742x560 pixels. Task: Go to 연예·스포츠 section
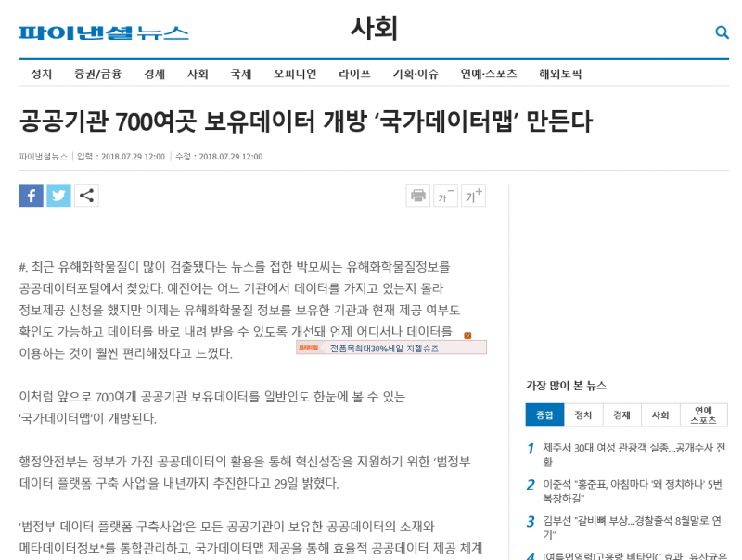point(489,74)
